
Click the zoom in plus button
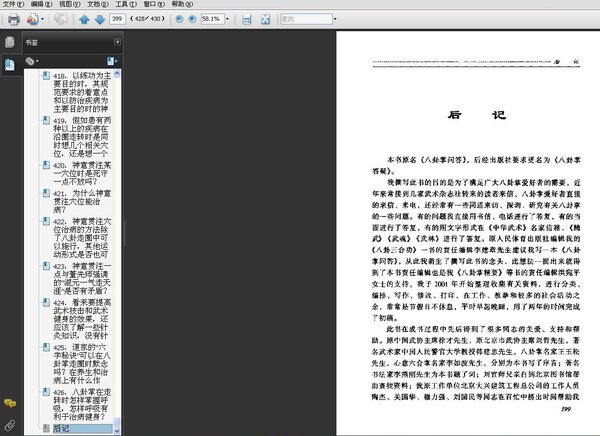click(x=192, y=19)
